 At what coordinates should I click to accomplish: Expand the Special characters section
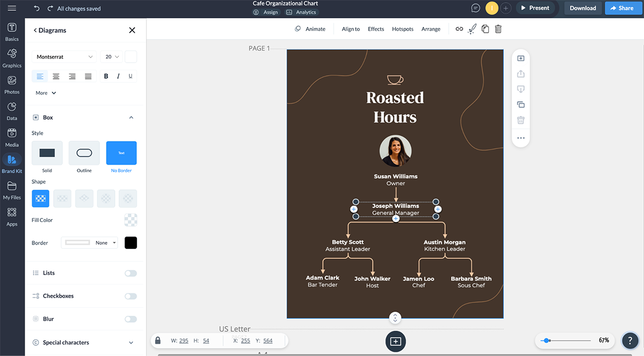pos(131,343)
